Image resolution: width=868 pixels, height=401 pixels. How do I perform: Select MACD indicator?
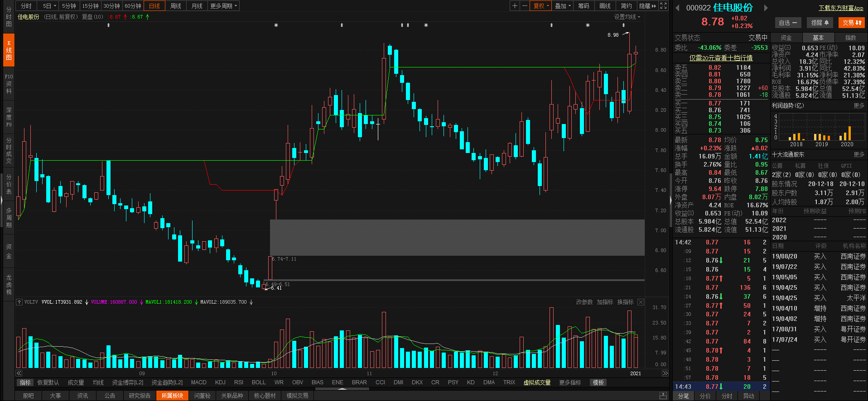tap(198, 382)
